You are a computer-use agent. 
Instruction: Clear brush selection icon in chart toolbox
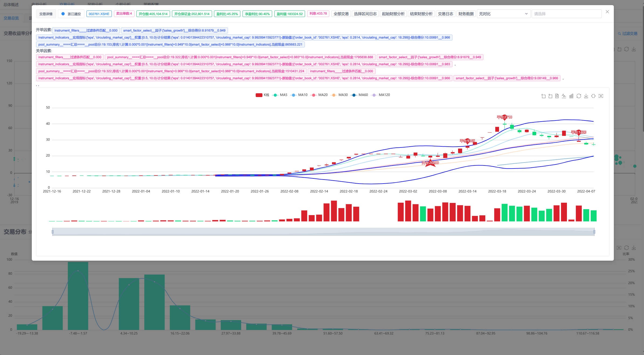pos(601,96)
